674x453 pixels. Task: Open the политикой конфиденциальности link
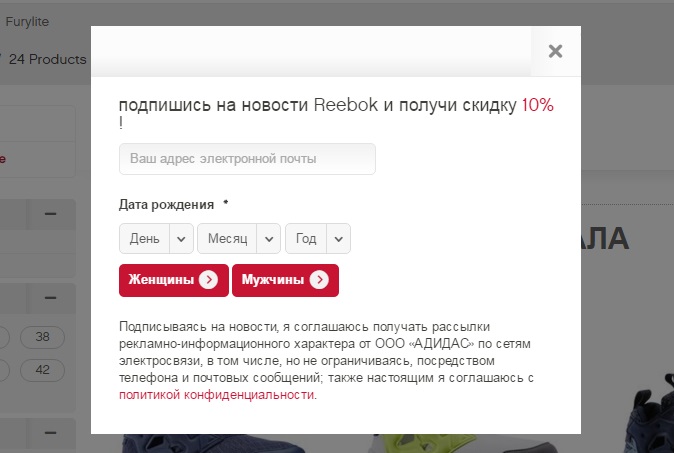click(x=217, y=395)
